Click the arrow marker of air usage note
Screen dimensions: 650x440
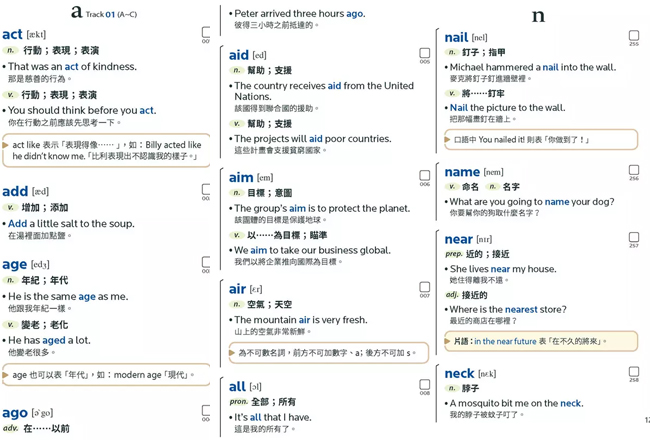pyautogui.click(x=232, y=353)
